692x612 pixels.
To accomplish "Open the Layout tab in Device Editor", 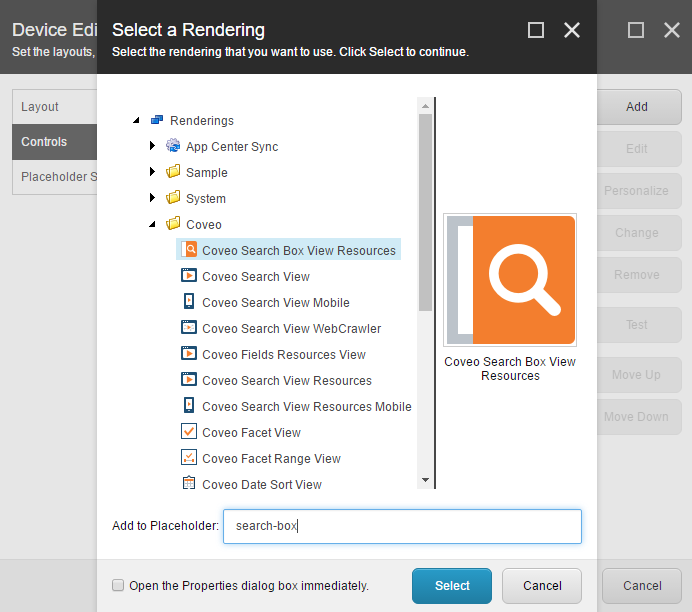I will point(55,107).
